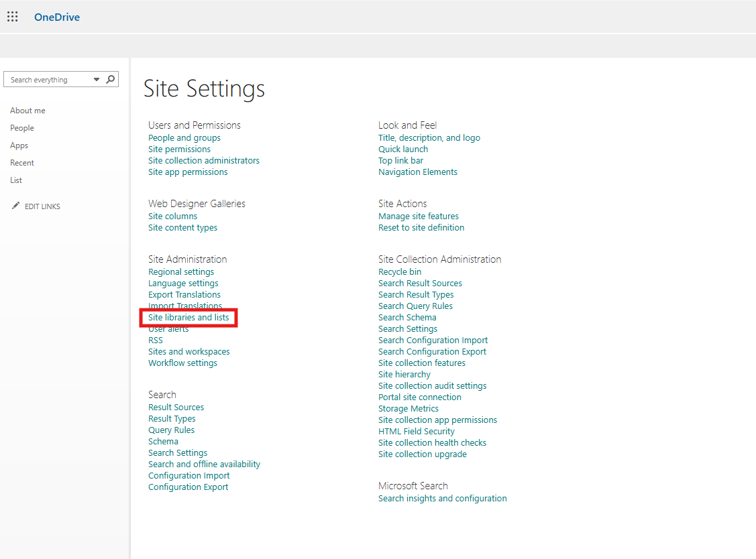Open the search scope dropdown arrow
This screenshot has width=756, height=559.
97,80
